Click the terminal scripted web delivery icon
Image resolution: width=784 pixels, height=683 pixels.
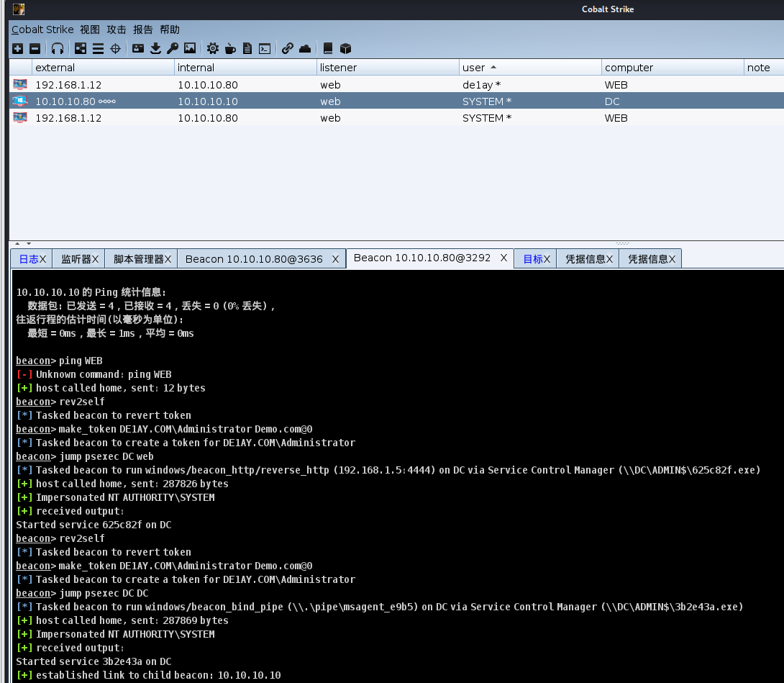[265, 48]
